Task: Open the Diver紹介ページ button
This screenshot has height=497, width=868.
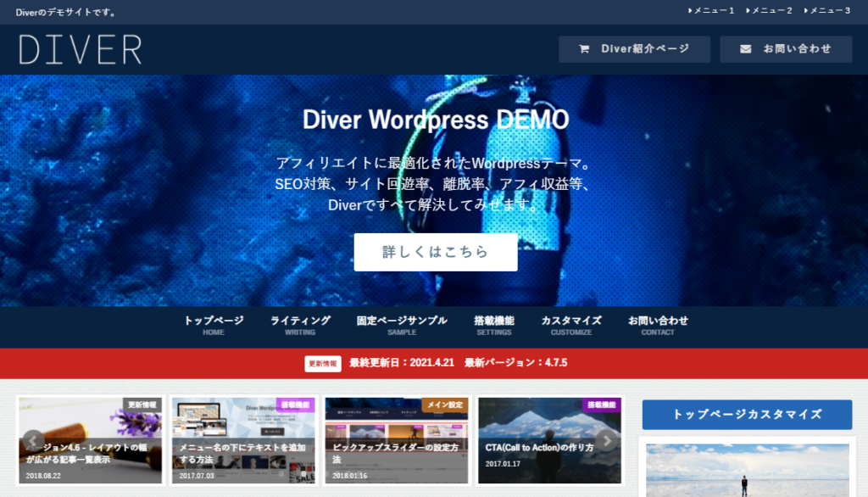Action: coord(634,49)
